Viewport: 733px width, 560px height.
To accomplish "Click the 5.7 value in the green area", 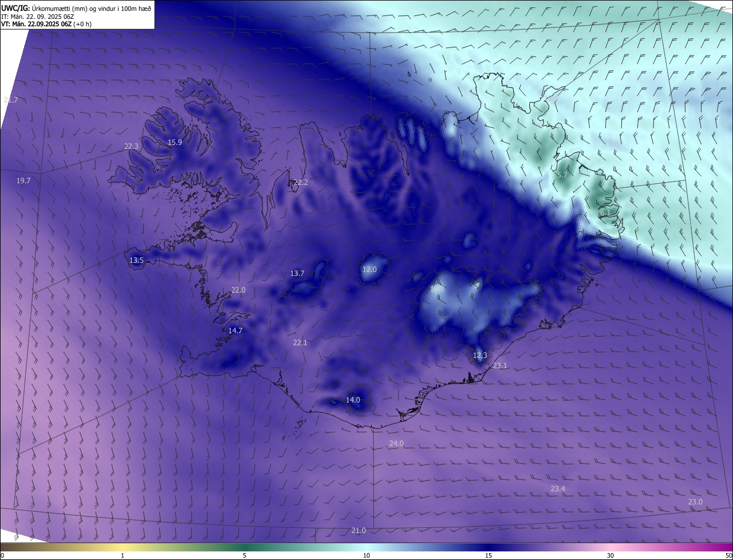I will [x=562, y=175].
